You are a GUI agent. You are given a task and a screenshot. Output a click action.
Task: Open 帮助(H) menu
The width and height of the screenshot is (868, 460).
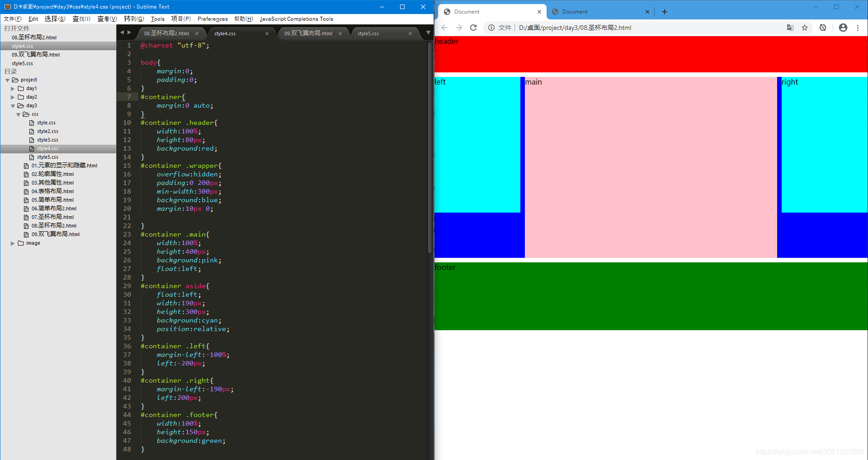pos(244,19)
